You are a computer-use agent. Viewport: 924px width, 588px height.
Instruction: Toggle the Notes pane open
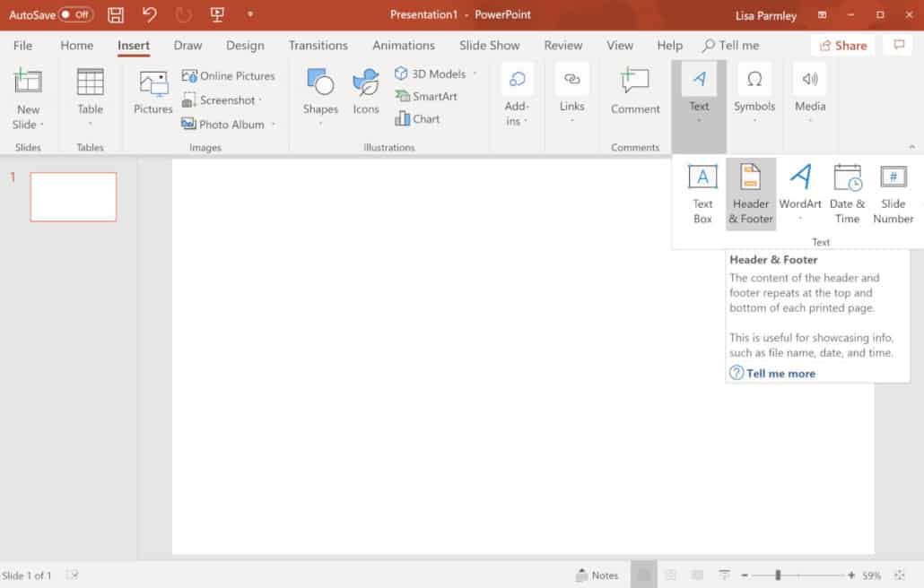coord(597,575)
